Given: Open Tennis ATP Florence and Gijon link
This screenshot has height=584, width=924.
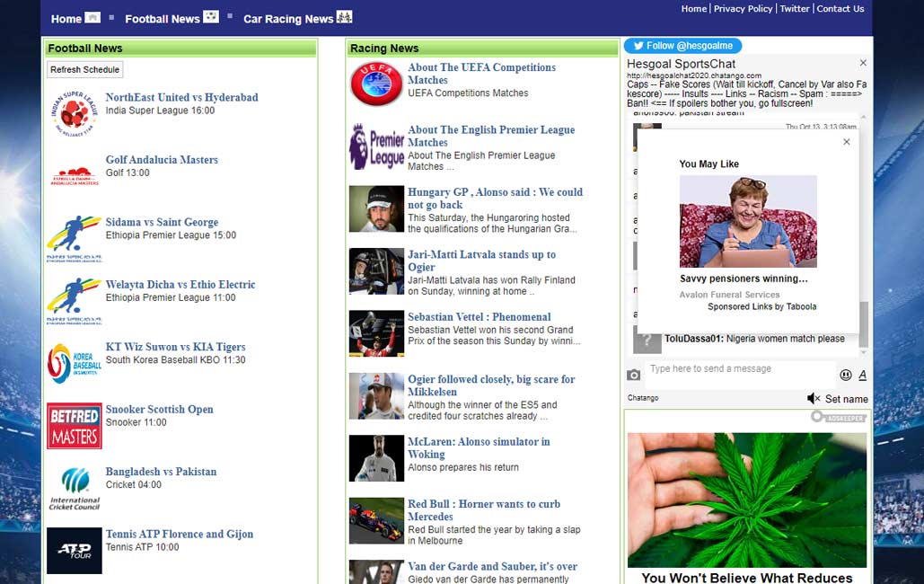Looking at the screenshot, I should (x=180, y=535).
